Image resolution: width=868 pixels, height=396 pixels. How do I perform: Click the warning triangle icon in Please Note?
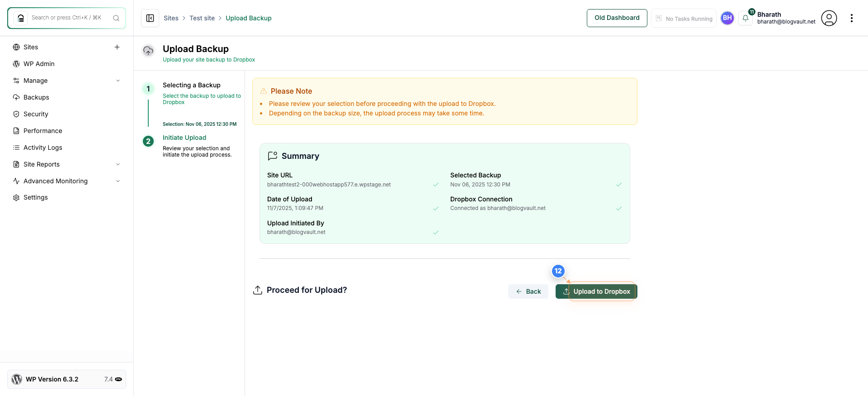(x=264, y=91)
